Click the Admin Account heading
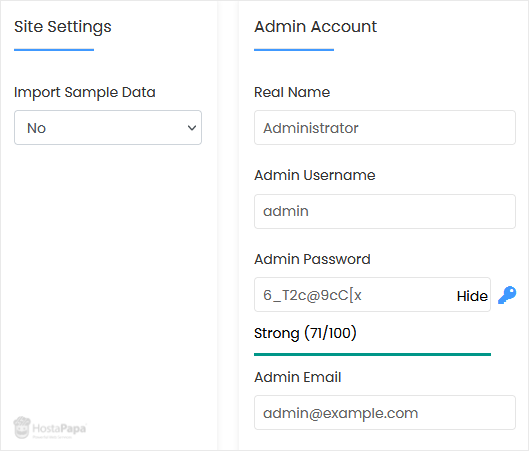The width and height of the screenshot is (529, 451). [315, 27]
